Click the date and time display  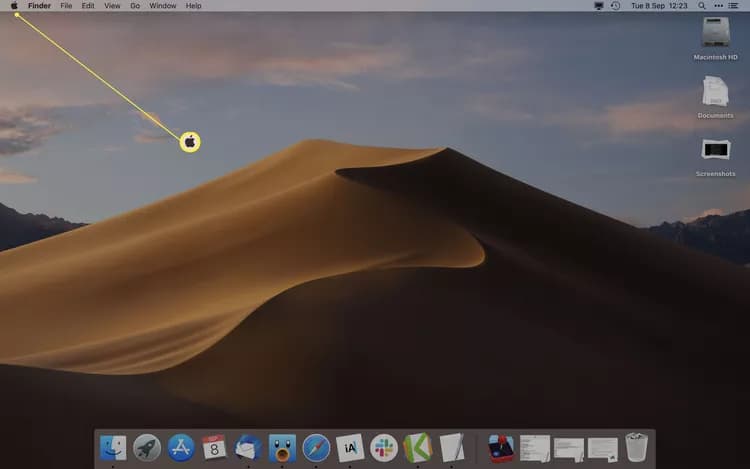pos(659,6)
